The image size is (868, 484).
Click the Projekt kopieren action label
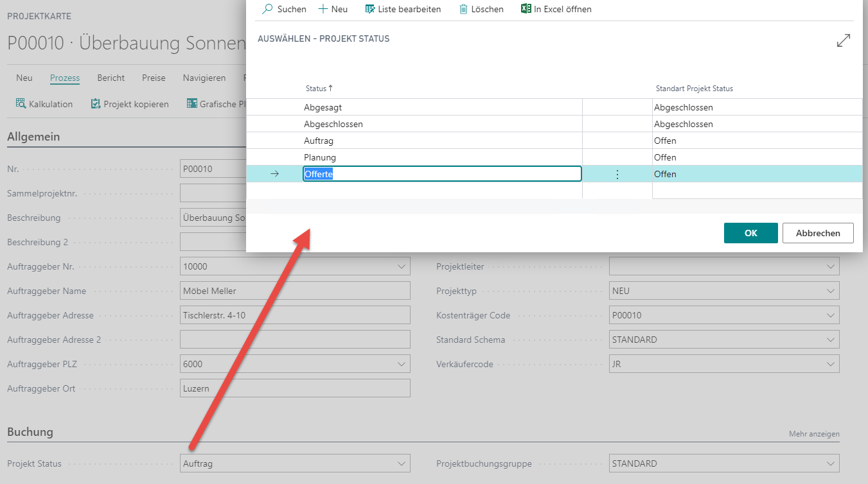(136, 104)
